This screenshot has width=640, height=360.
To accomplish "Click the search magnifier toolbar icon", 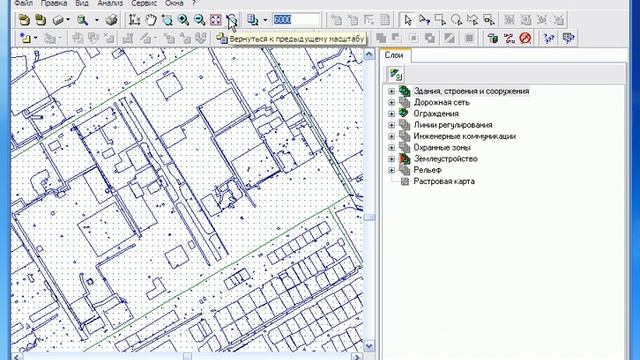I will click(83, 20).
